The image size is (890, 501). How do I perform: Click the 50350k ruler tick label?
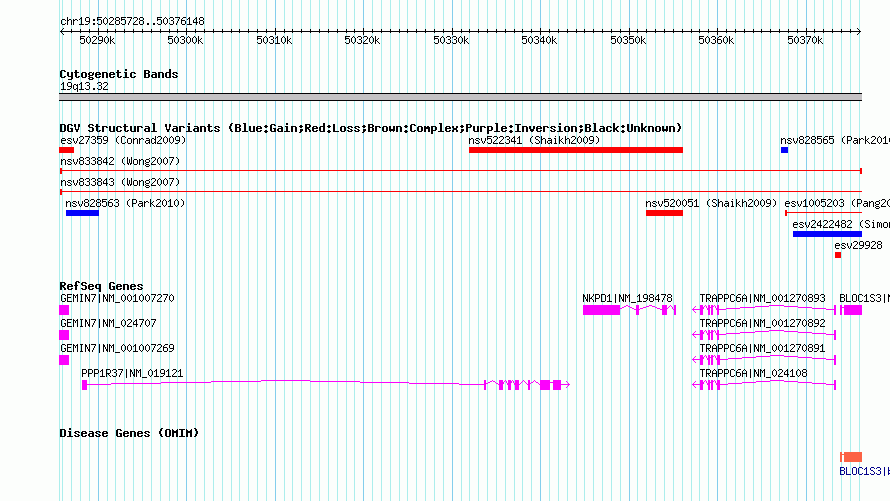click(x=628, y=40)
